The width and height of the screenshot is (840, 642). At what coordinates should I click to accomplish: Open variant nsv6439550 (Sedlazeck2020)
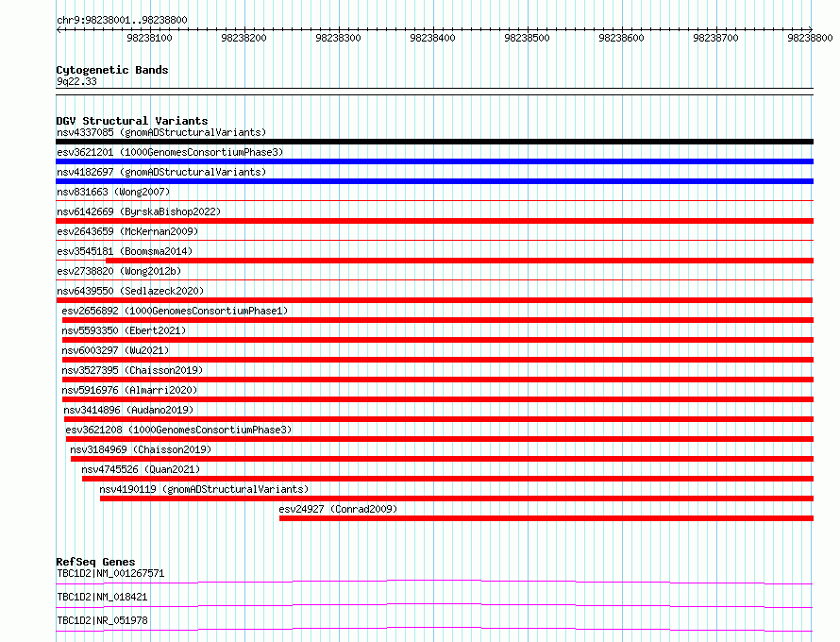(130, 291)
